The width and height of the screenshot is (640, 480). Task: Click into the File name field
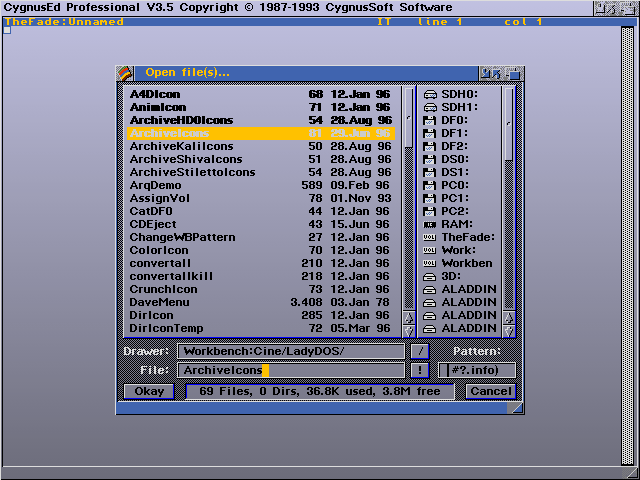(291, 370)
